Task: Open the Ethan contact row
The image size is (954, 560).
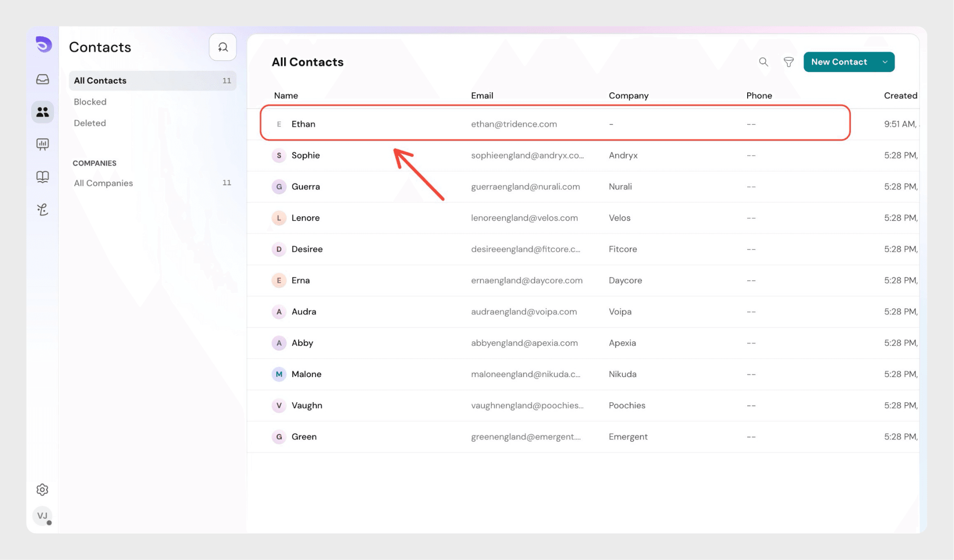Action: 303,124
